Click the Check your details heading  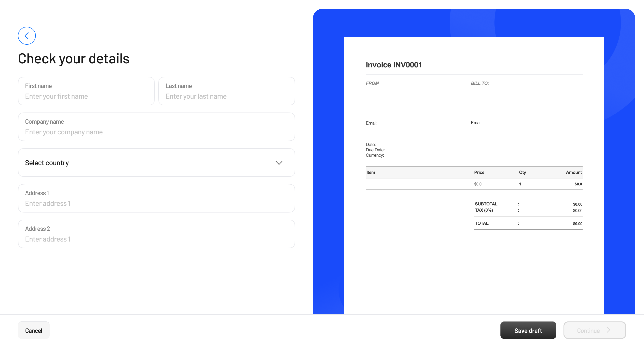tap(74, 59)
